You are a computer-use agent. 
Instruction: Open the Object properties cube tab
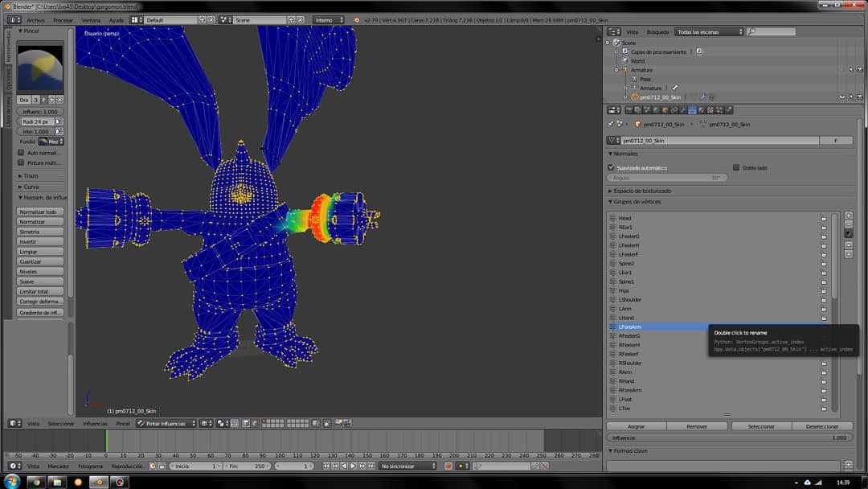click(x=665, y=110)
